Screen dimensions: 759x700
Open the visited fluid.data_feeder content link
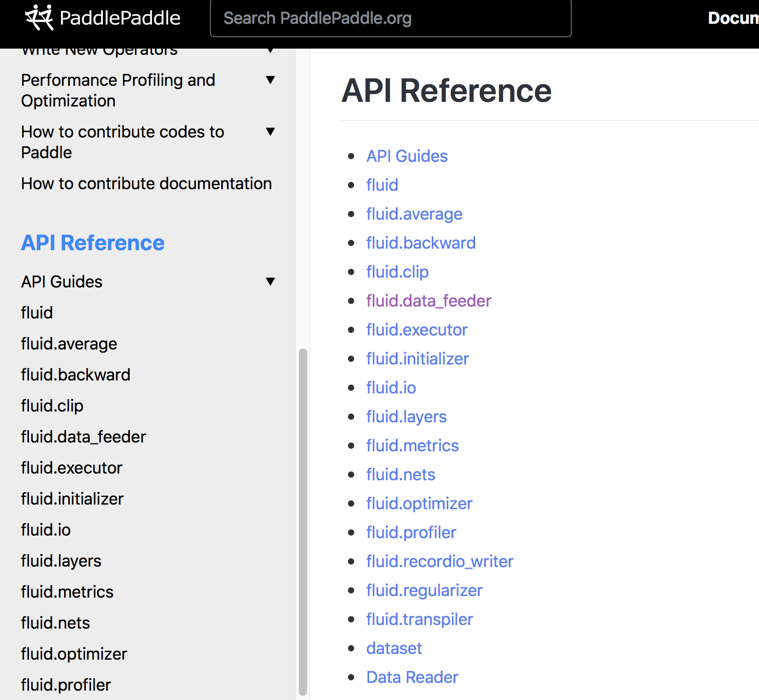click(429, 301)
